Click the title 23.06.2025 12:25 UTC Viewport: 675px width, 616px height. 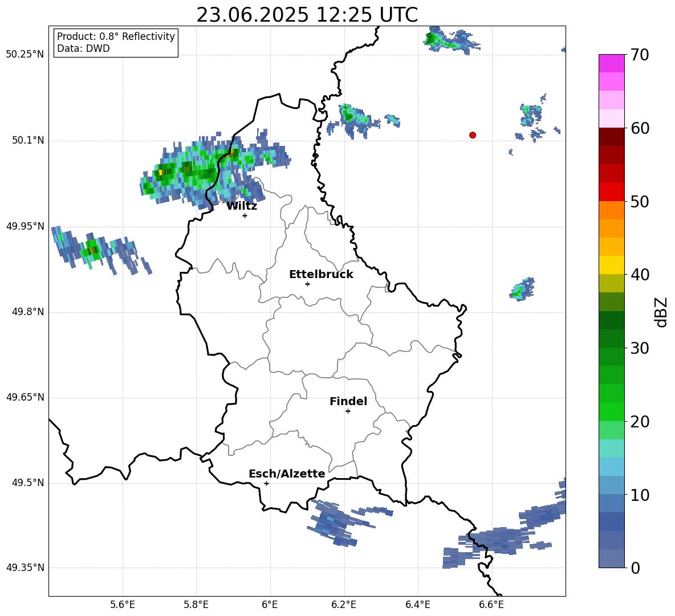pos(307,15)
